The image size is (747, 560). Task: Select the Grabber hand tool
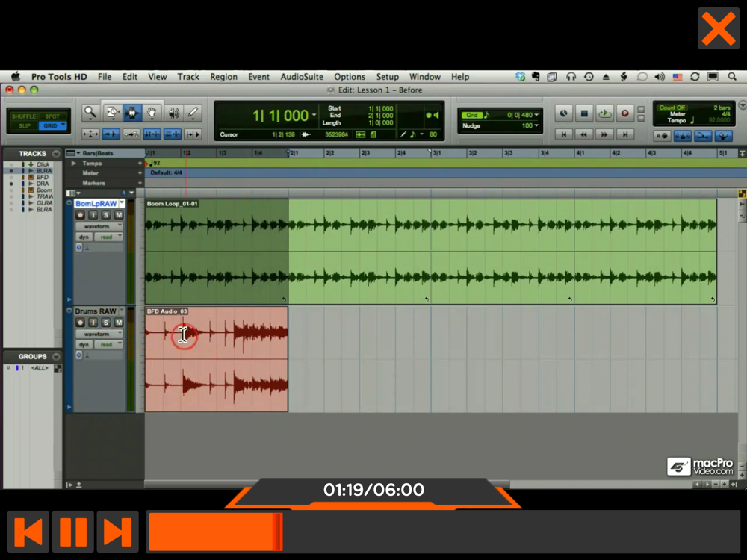[x=152, y=113]
